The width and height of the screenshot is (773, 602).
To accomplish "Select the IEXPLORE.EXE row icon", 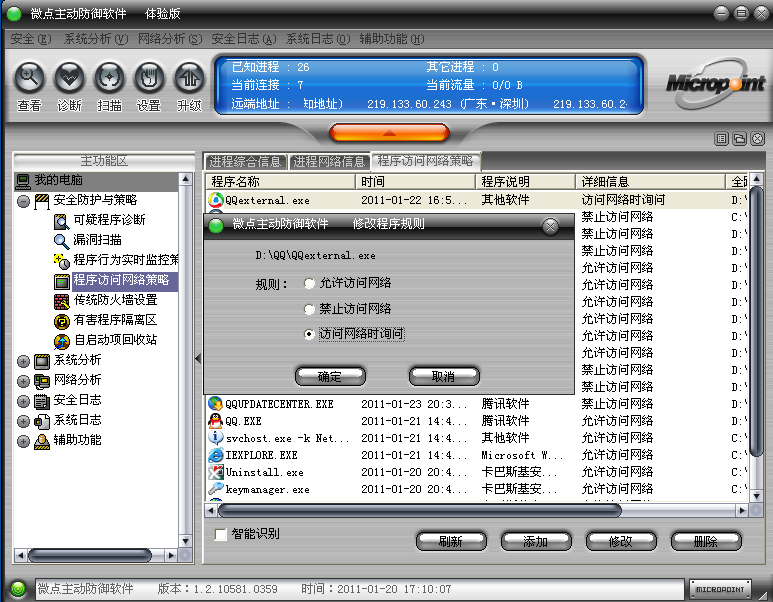I will point(215,455).
